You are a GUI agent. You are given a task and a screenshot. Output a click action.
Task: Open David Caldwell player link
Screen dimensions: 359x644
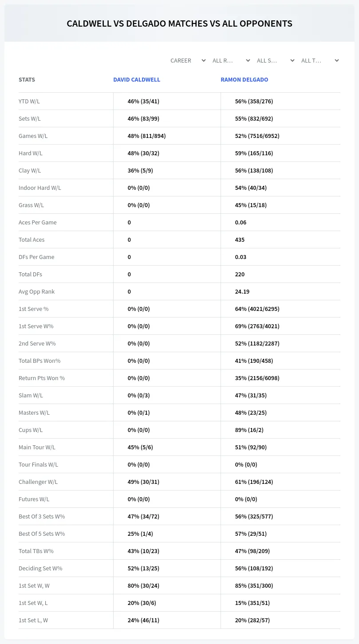(137, 80)
